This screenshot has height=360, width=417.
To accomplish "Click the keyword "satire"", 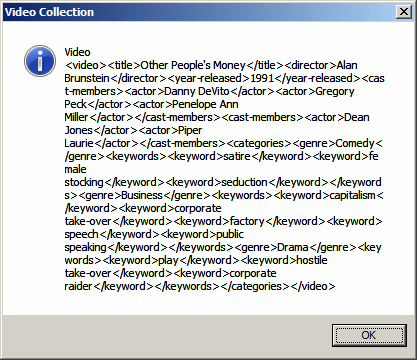I will [x=237, y=156].
